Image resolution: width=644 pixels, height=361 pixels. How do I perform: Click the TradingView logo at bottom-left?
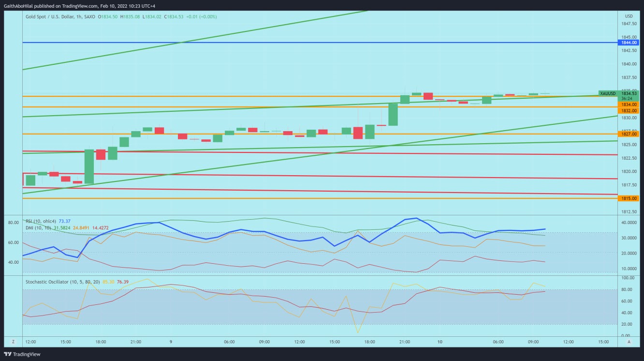[x=22, y=354]
